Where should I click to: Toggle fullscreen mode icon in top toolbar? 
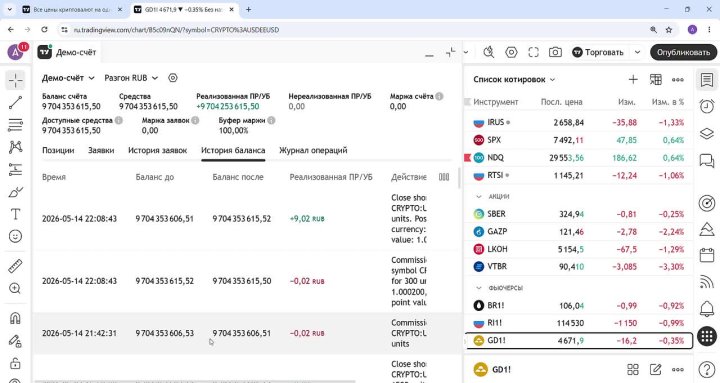click(x=533, y=52)
